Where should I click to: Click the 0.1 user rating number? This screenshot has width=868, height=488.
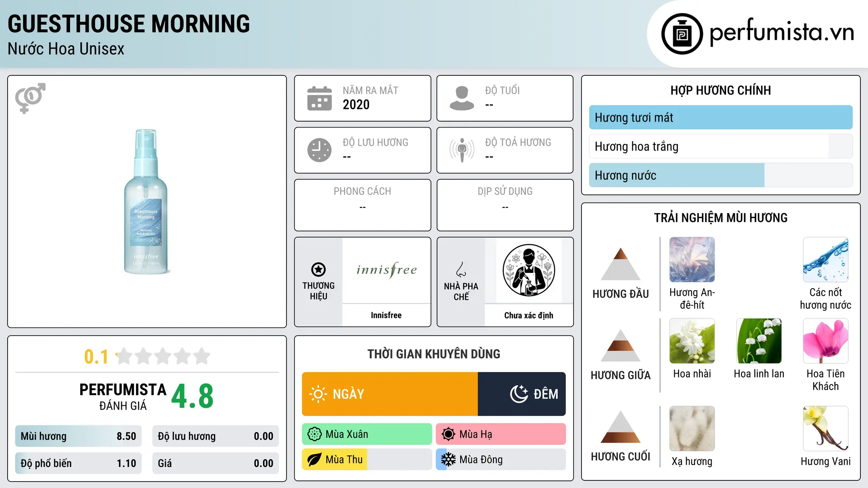96,357
